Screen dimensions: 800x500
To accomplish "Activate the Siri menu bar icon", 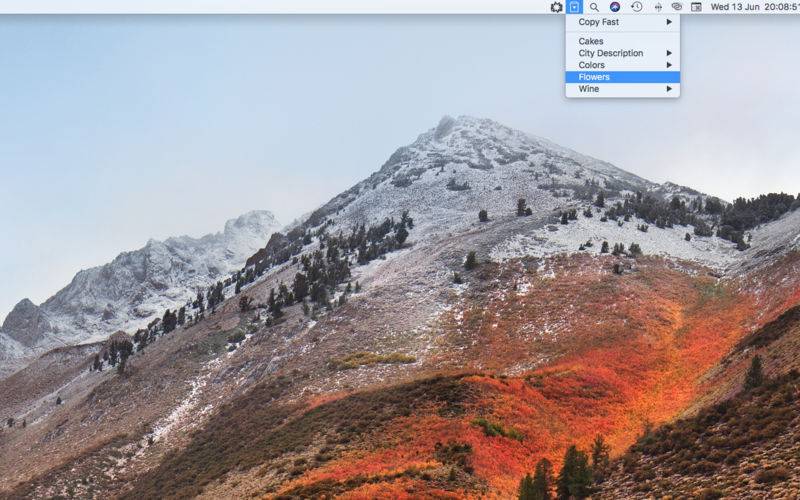I will [615, 7].
